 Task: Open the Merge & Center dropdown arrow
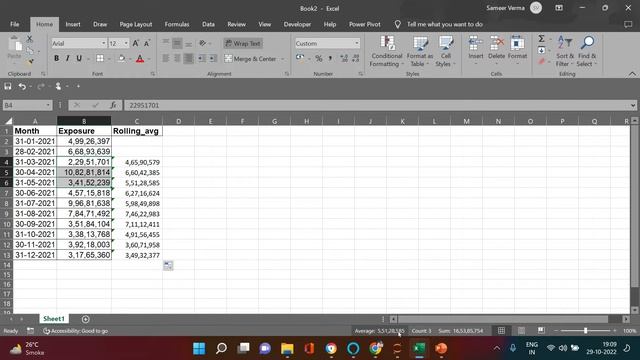click(x=282, y=59)
